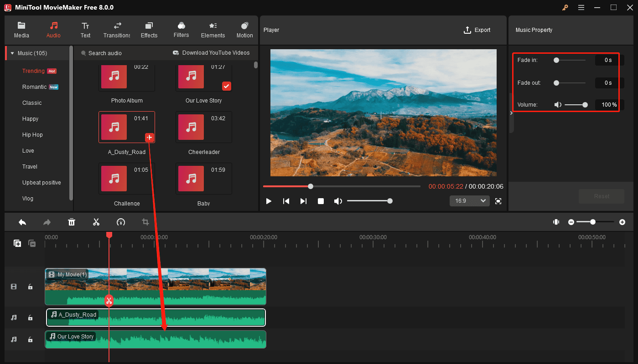Delete the selected clip with trash icon

tap(72, 222)
